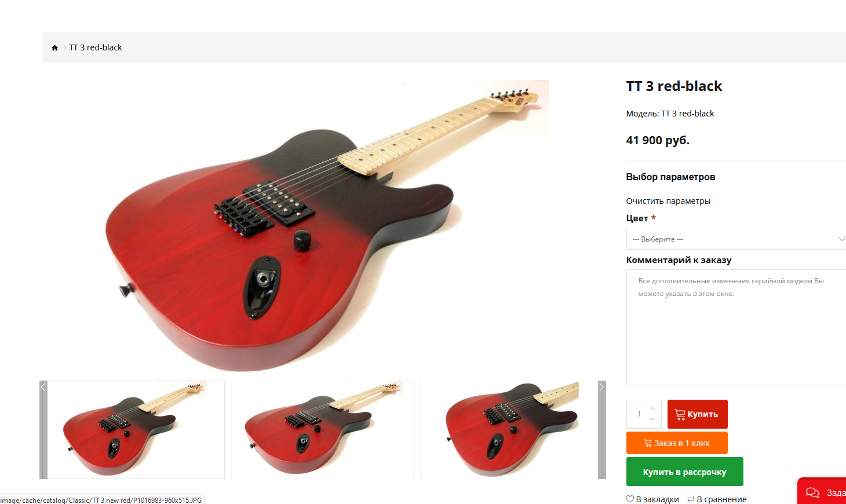Click into the Комментарий к заказу text area
This screenshot has height=504, width=846.
(736, 327)
